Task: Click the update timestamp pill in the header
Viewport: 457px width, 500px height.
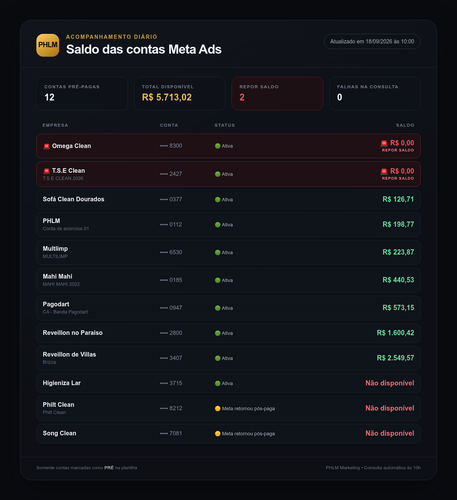Action: point(372,42)
